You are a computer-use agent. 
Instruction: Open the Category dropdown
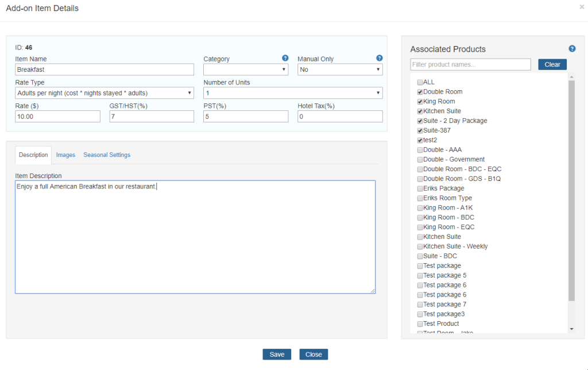point(246,69)
